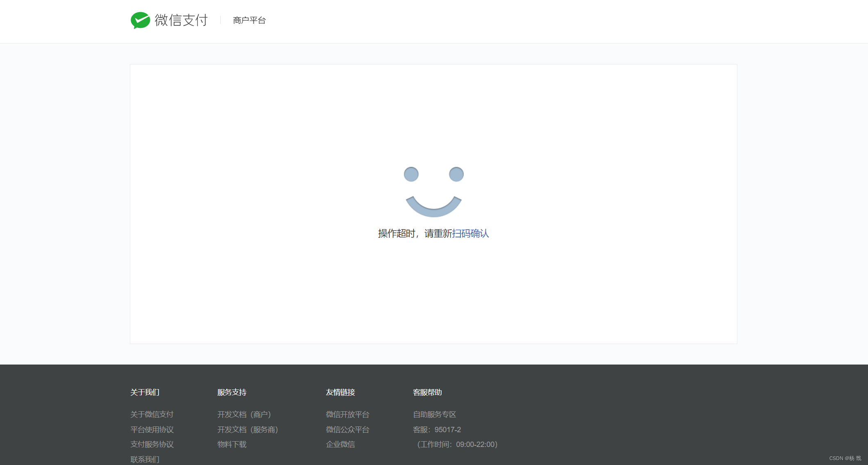
Task: Open the 关于微信支付 footer link
Action: click(152, 414)
